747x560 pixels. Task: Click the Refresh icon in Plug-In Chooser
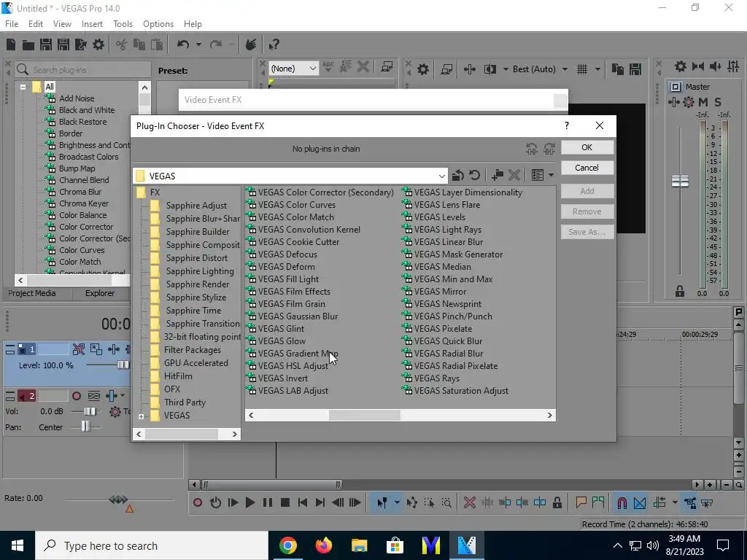pos(474,175)
